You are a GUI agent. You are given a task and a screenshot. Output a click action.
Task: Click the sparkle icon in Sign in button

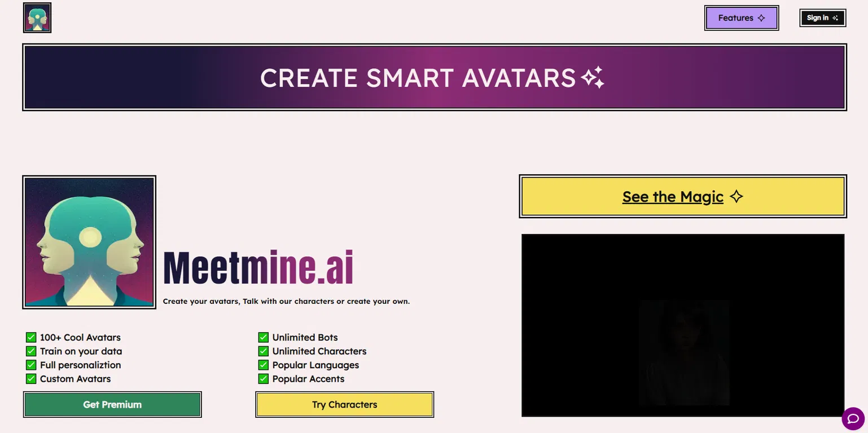[x=835, y=18]
